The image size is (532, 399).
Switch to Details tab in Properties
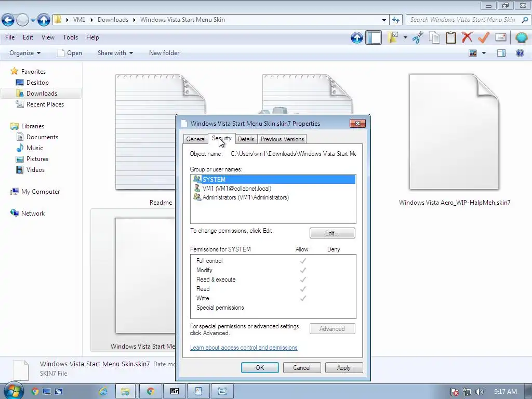(x=246, y=139)
